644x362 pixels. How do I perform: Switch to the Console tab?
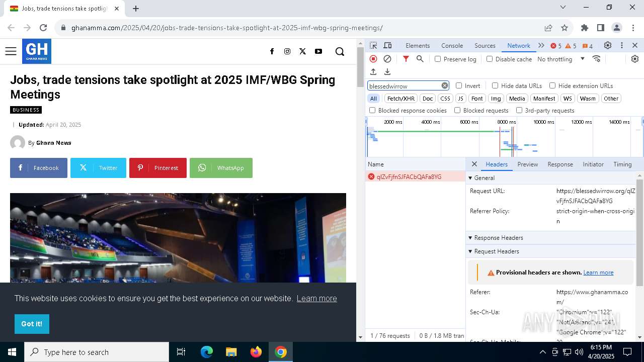pyautogui.click(x=452, y=45)
